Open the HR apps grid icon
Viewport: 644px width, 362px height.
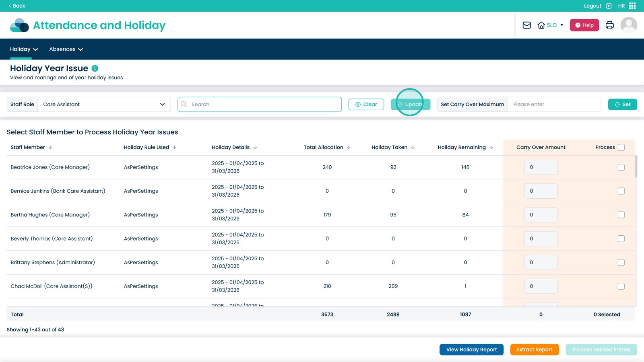tap(632, 6)
